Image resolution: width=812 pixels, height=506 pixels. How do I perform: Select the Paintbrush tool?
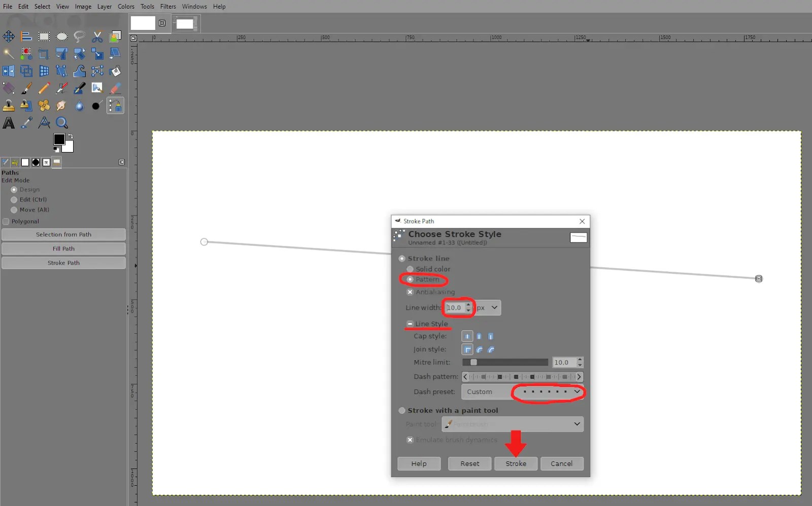point(26,88)
